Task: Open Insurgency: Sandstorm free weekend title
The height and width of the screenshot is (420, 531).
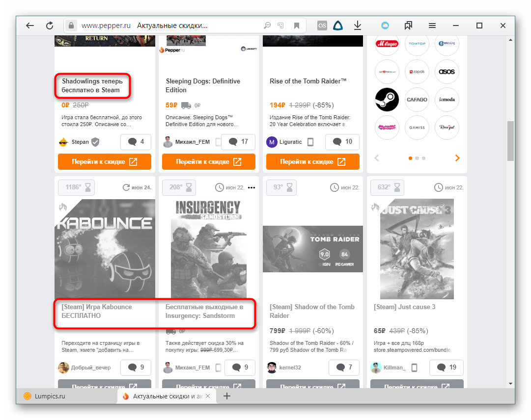Action: [204, 311]
